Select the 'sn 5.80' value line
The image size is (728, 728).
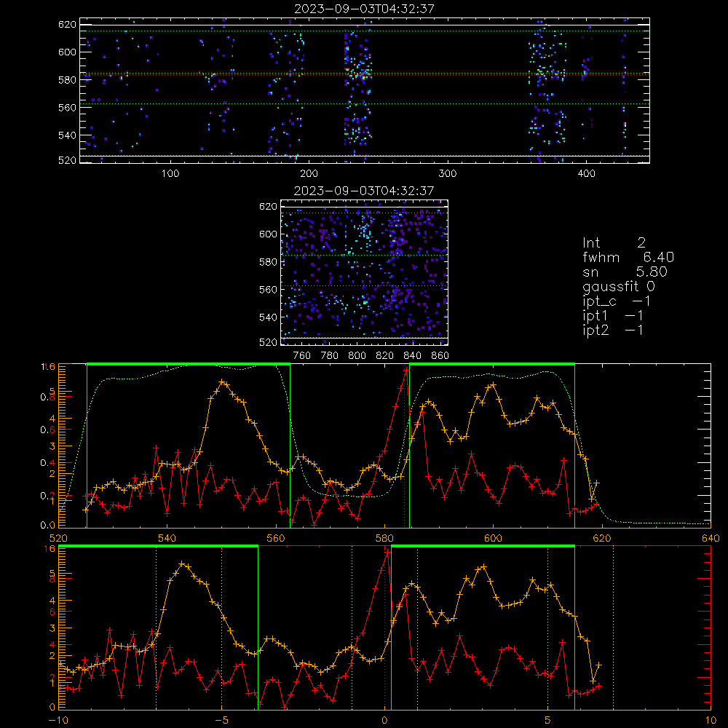pos(625,272)
